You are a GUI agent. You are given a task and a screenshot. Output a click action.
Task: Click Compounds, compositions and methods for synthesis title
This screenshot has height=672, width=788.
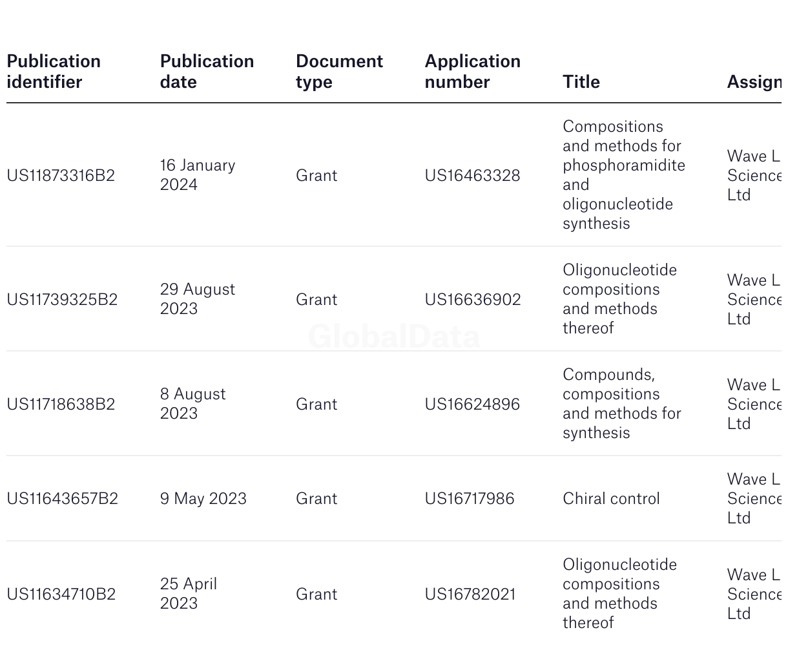point(622,404)
